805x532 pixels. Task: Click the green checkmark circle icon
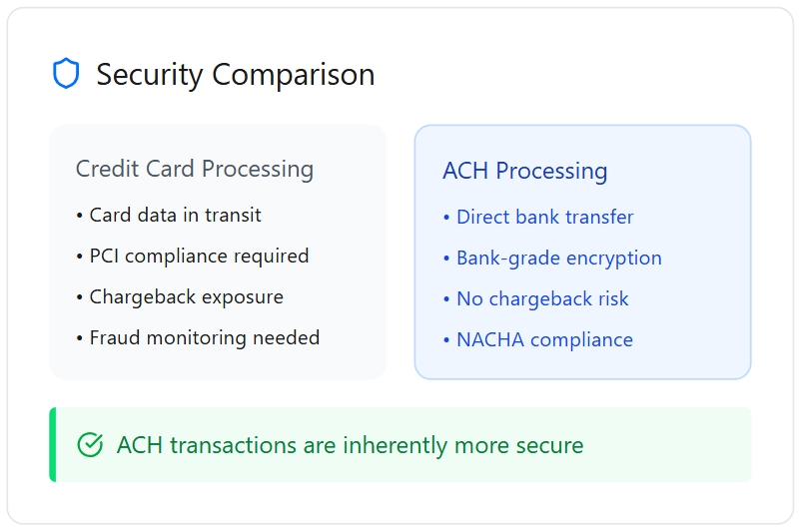point(90,445)
